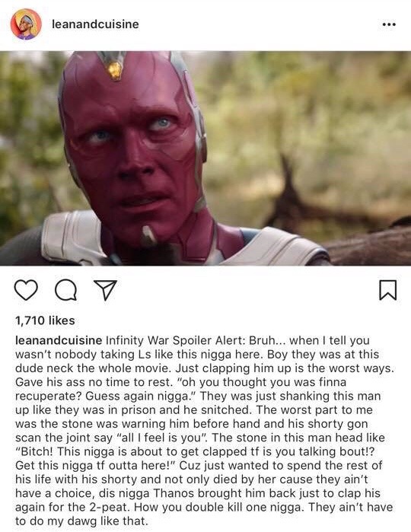View who liked via 1,710 likes
Screen dimensions: 411x532
pos(45,320)
